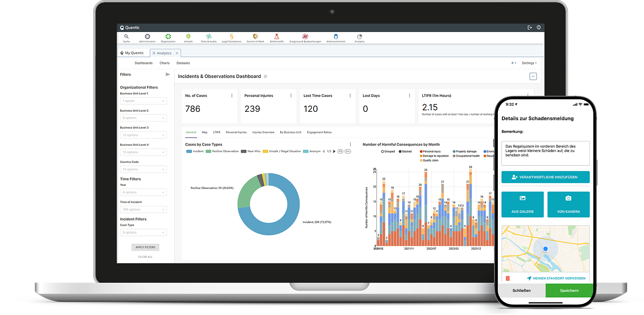This screenshot has height=315, width=644.
Task: Open the Organisation module
Action: coord(168,37)
